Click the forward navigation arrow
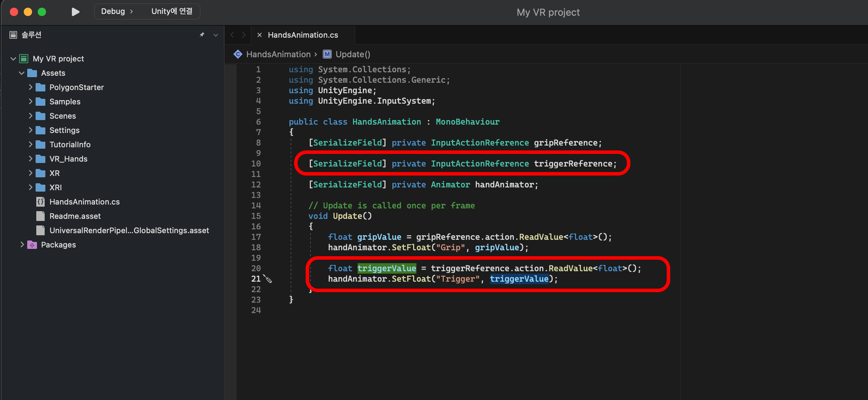The image size is (868, 400). [244, 35]
